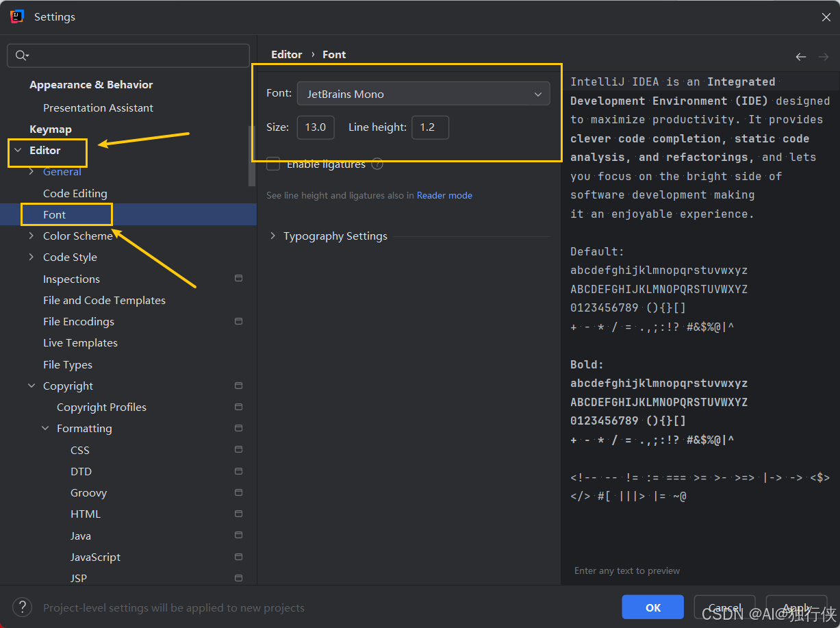Viewport: 840px width, 628px height.
Task: Click project-level icon next to Groovy
Action: (x=239, y=492)
